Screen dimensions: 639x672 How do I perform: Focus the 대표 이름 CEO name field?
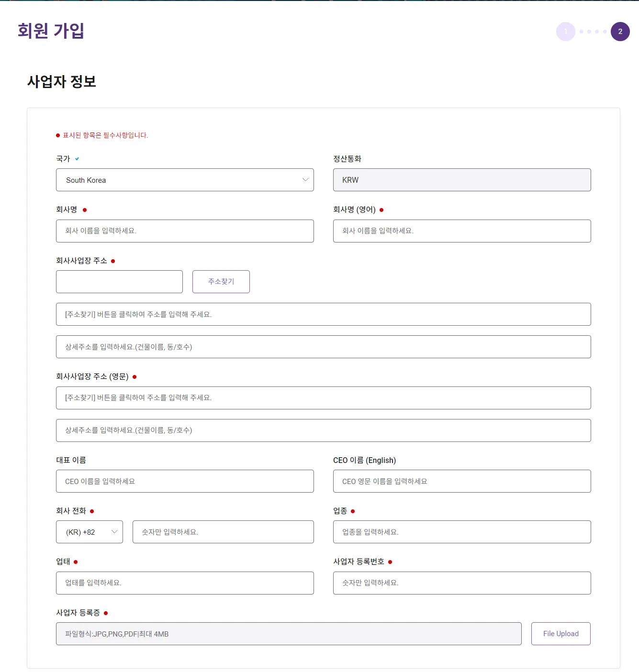click(x=184, y=481)
